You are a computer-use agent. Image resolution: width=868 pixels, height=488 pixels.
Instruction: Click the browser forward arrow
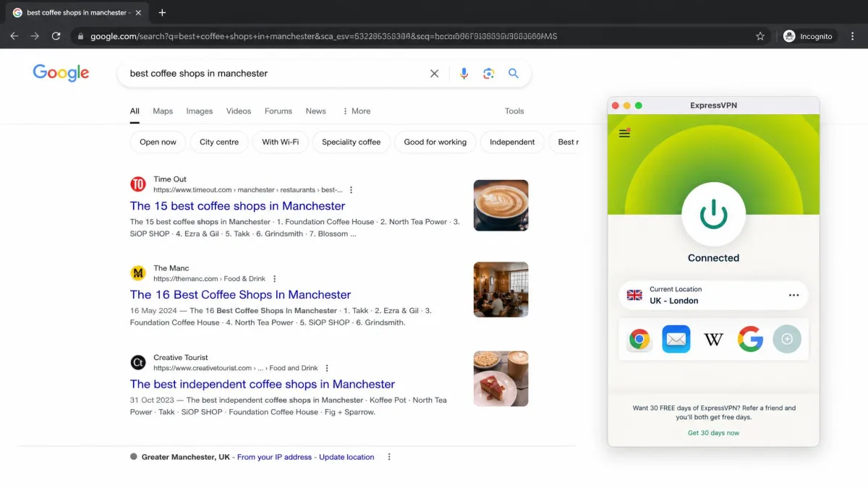(x=35, y=36)
